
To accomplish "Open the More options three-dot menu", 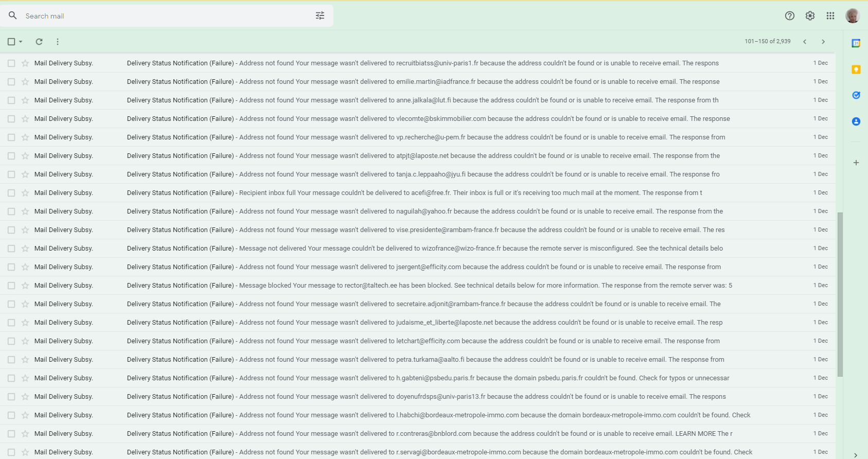I will coord(58,42).
